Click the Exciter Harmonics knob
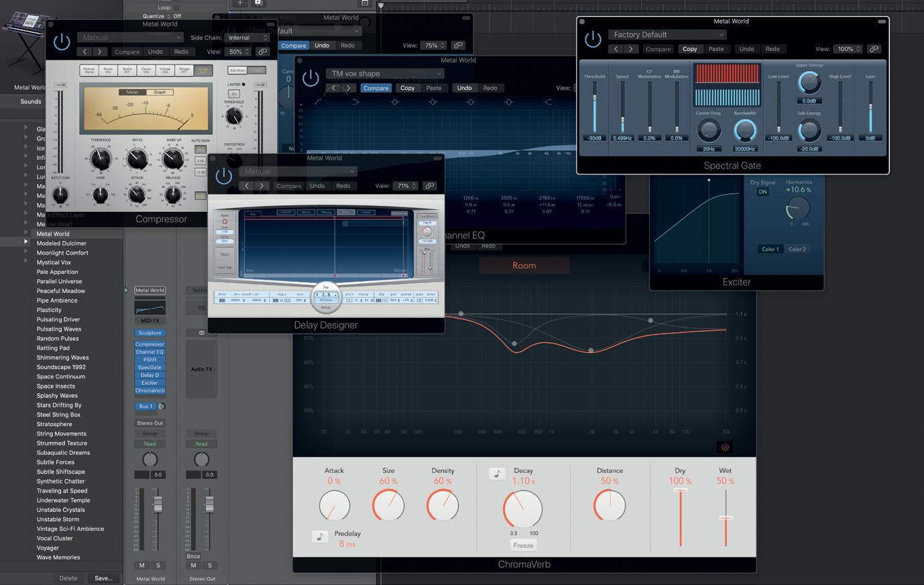The height and width of the screenshot is (585, 924). (798, 208)
